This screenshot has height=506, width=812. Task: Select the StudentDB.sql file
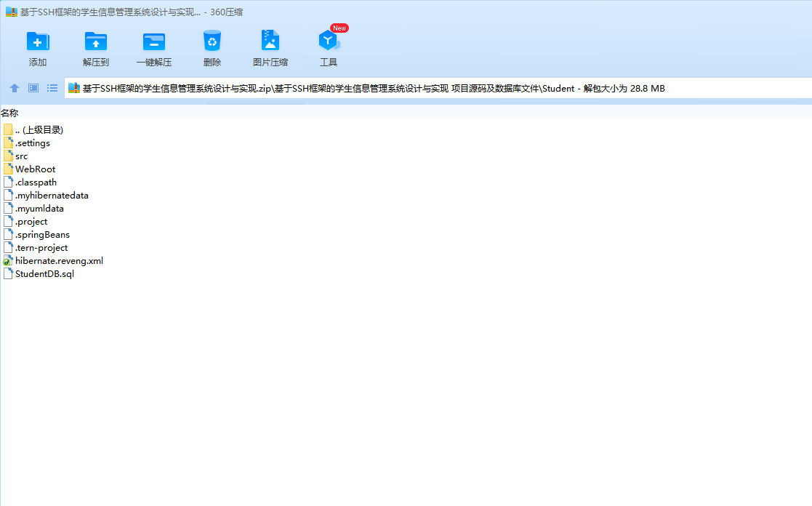39,273
